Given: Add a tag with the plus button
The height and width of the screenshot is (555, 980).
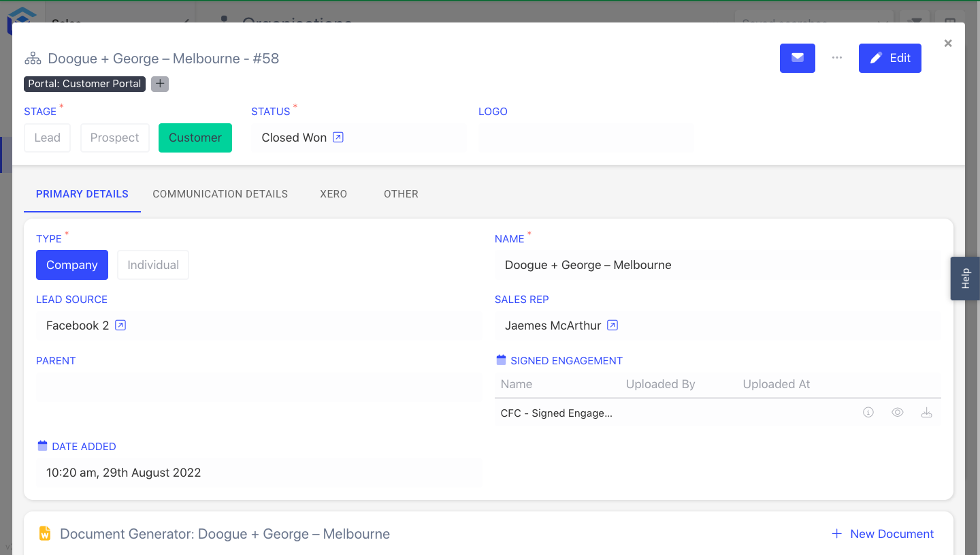Looking at the screenshot, I should [x=160, y=84].
